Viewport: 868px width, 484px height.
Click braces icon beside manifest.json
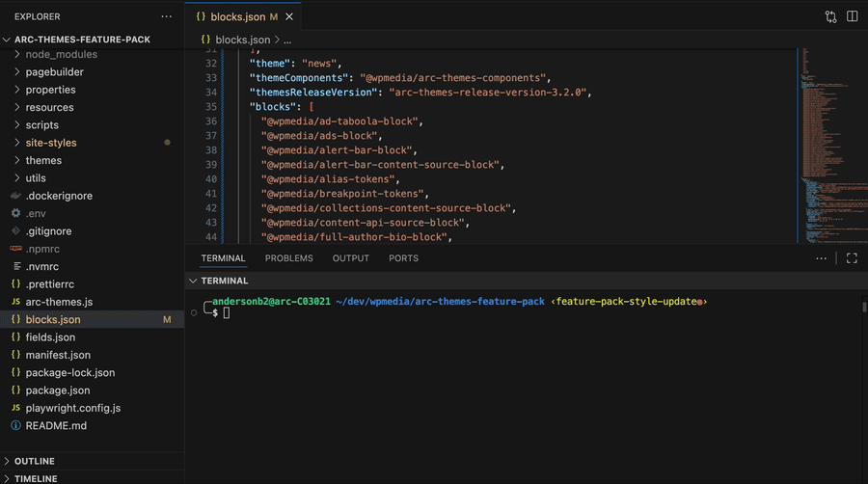16,355
